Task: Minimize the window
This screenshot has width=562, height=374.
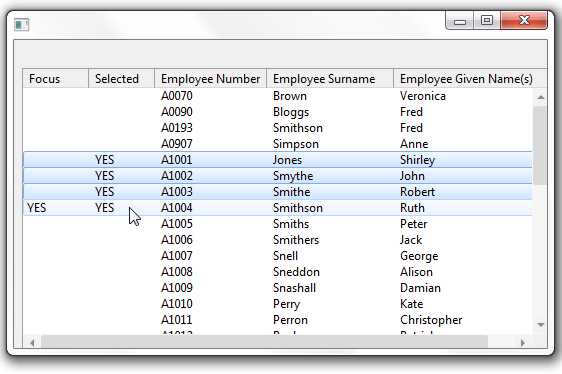Action: pyautogui.click(x=459, y=21)
